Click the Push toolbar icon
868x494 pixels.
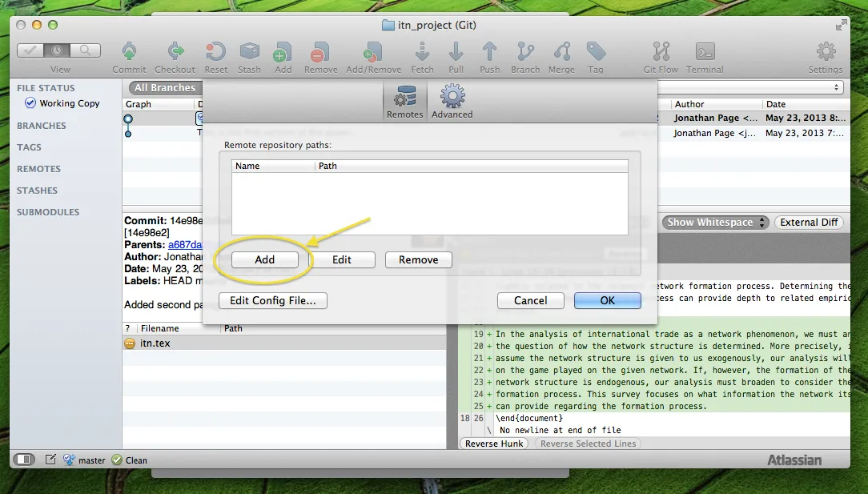pyautogui.click(x=489, y=53)
